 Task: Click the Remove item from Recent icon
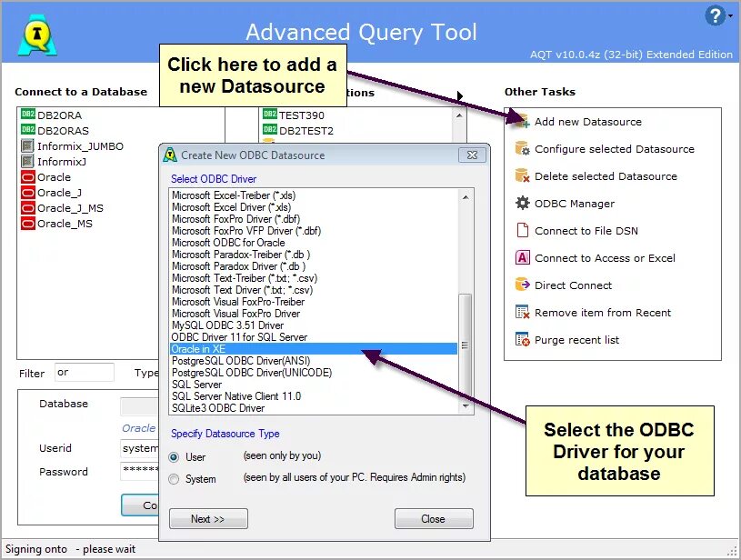(522, 313)
